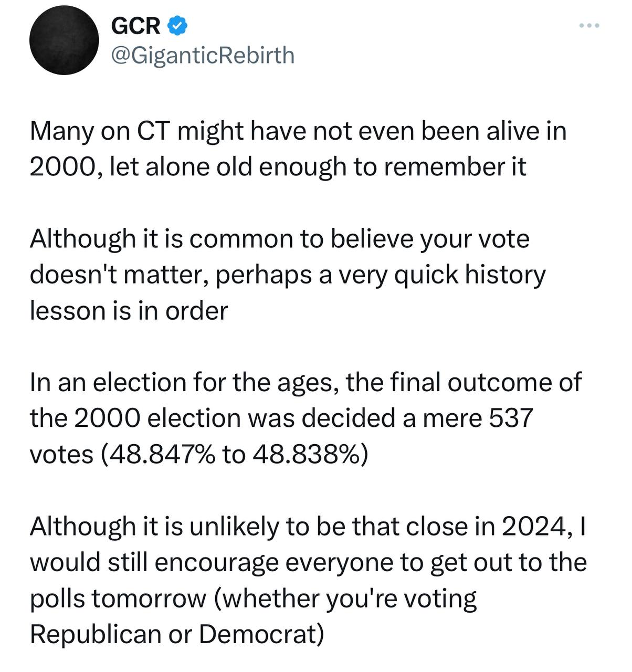Viewport: 632px width, 672px height.
Task: Click the line "2000, let alone old enough"
Action: [x=278, y=166]
